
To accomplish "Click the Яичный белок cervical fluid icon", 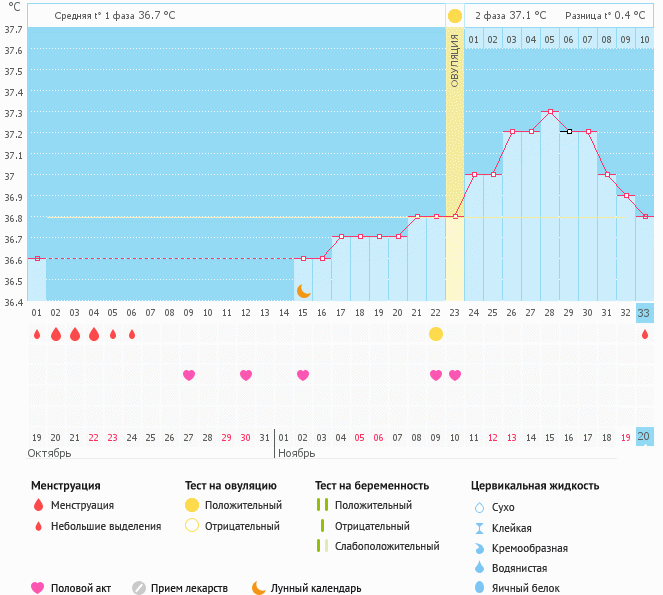I will tap(479, 588).
